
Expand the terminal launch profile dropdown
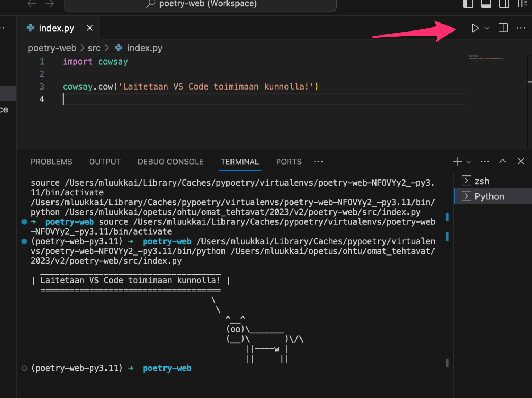coord(469,162)
